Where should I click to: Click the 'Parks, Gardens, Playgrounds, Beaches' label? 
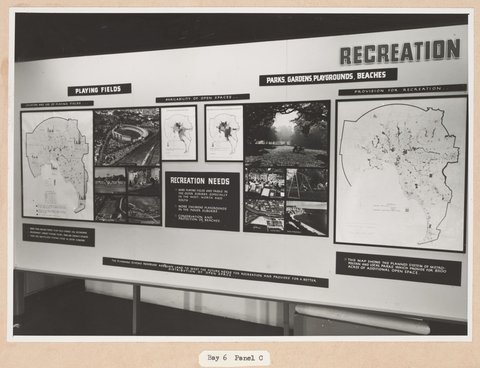(328, 77)
